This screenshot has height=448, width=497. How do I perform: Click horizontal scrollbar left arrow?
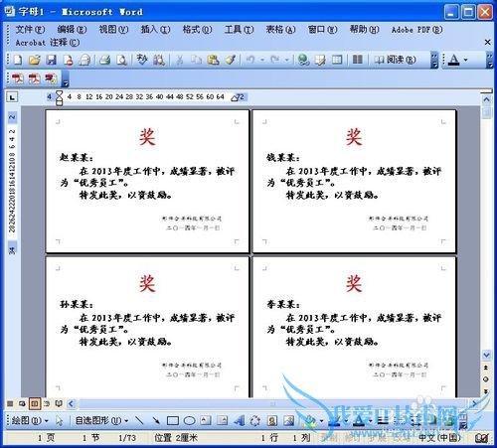[71, 403]
